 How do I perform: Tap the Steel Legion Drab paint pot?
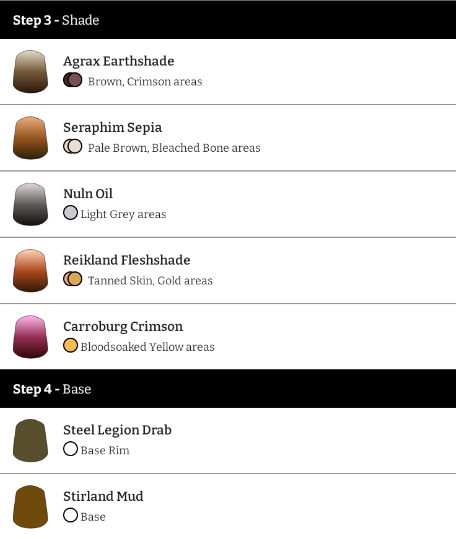(x=30, y=440)
